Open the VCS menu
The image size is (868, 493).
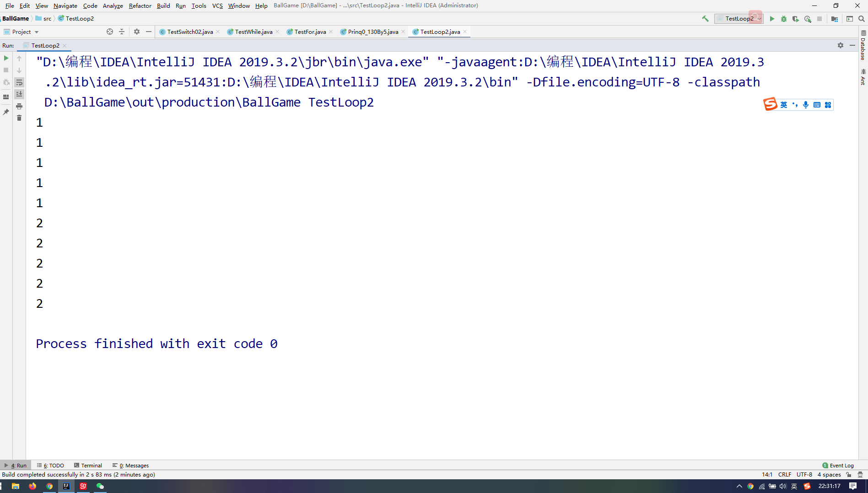click(x=217, y=5)
